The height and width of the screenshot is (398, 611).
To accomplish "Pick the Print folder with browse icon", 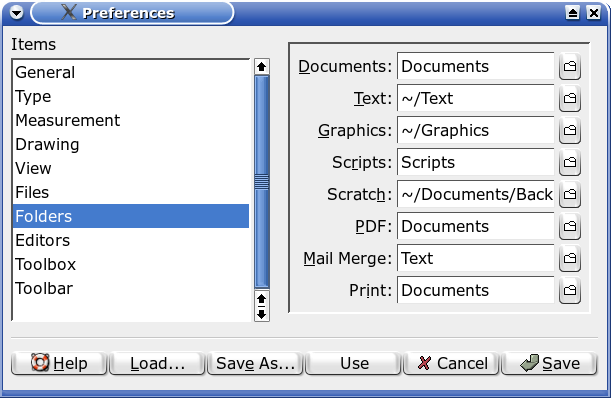I will [x=570, y=290].
